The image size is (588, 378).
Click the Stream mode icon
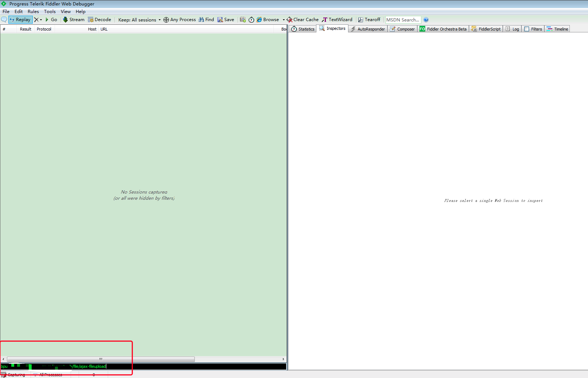coord(66,20)
